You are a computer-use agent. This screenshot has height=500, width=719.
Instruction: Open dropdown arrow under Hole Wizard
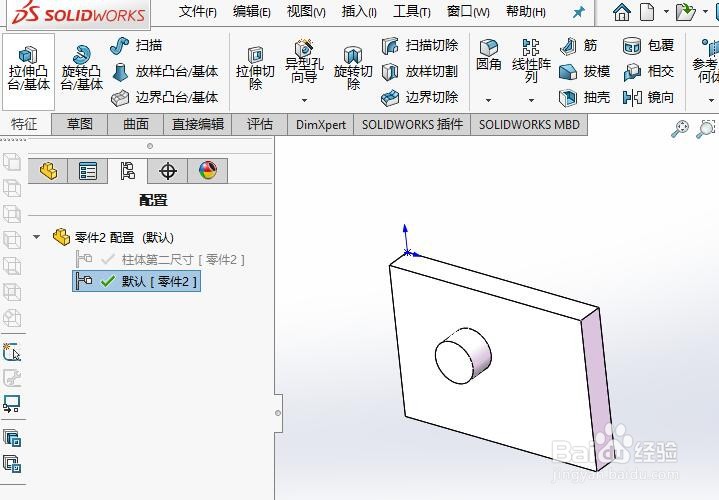(x=304, y=100)
